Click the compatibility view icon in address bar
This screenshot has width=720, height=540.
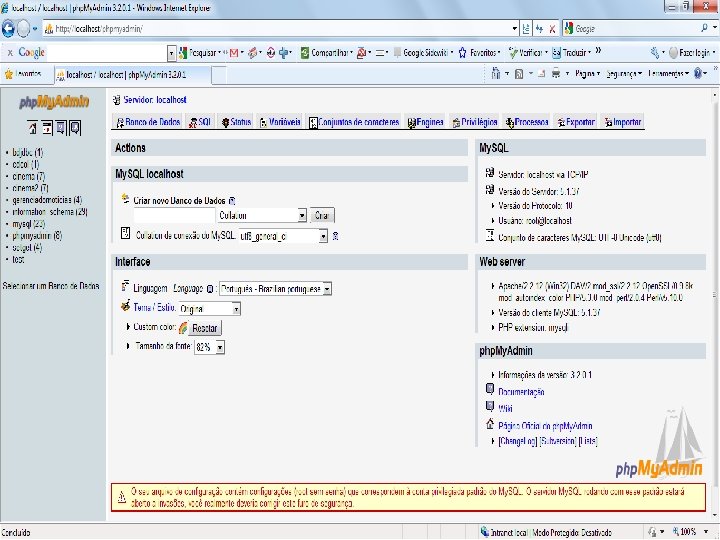coord(526,29)
